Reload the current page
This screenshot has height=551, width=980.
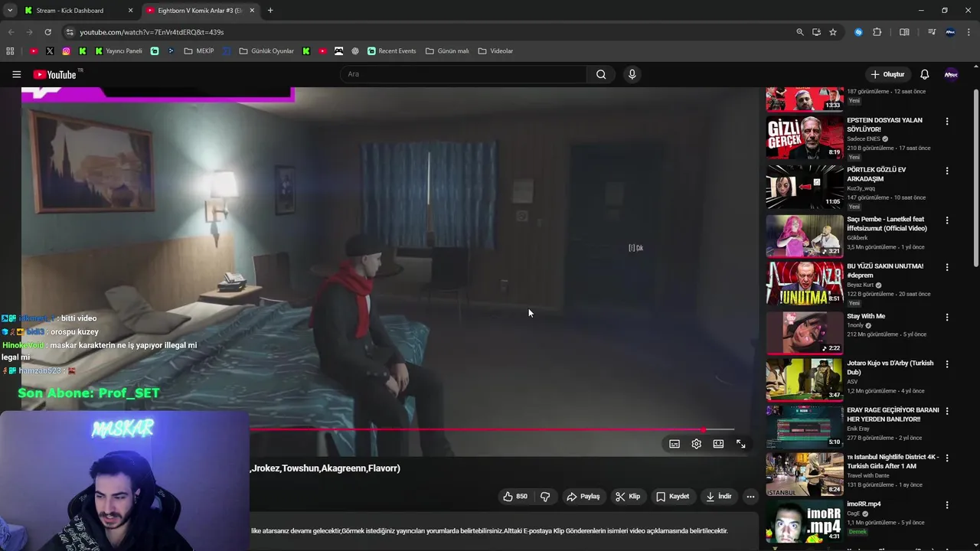(x=47, y=32)
